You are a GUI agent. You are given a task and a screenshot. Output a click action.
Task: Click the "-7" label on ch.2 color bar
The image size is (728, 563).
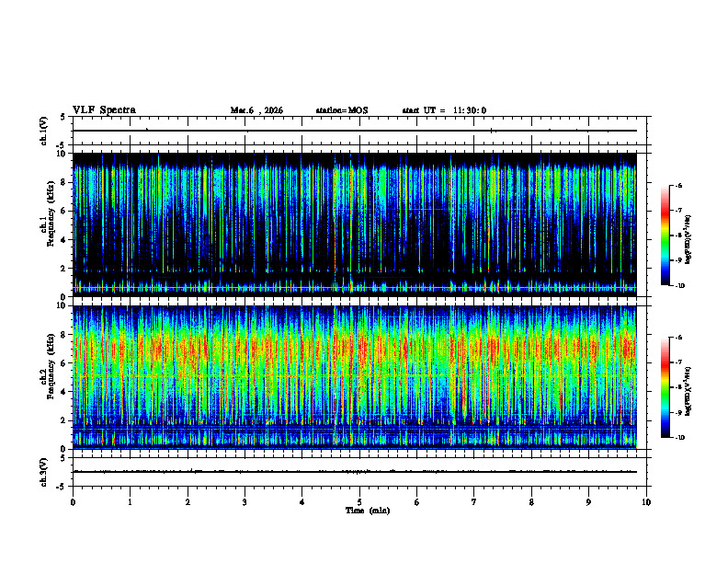678,362
